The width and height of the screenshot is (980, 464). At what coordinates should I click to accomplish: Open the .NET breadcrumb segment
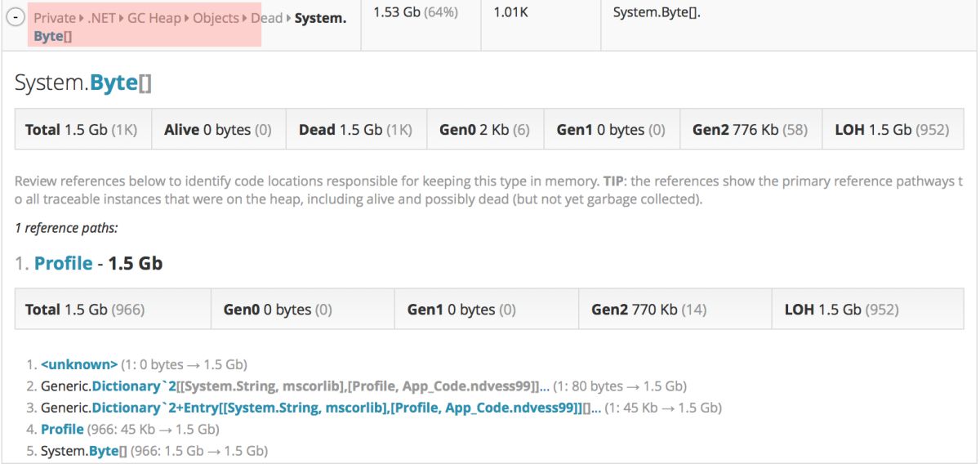pyautogui.click(x=100, y=18)
